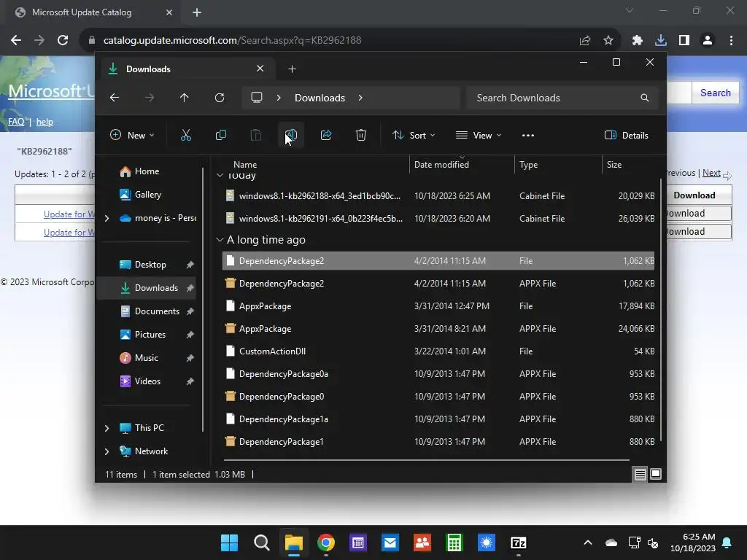Open Documents in the navigation pane
The height and width of the screenshot is (560, 747).
[157, 311]
